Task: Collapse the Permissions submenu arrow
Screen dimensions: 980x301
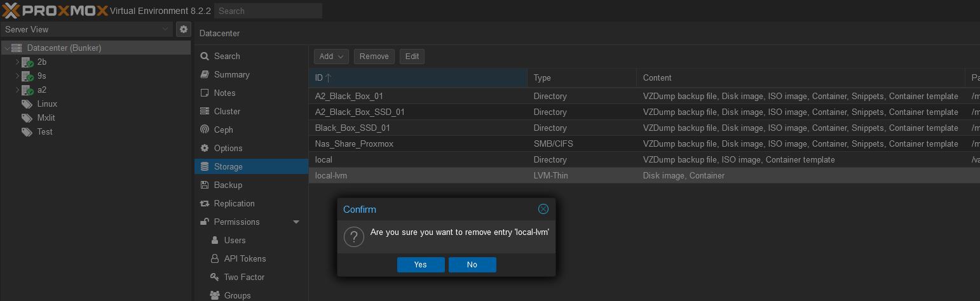Action: pyautogui.click(x=296, y=222)
